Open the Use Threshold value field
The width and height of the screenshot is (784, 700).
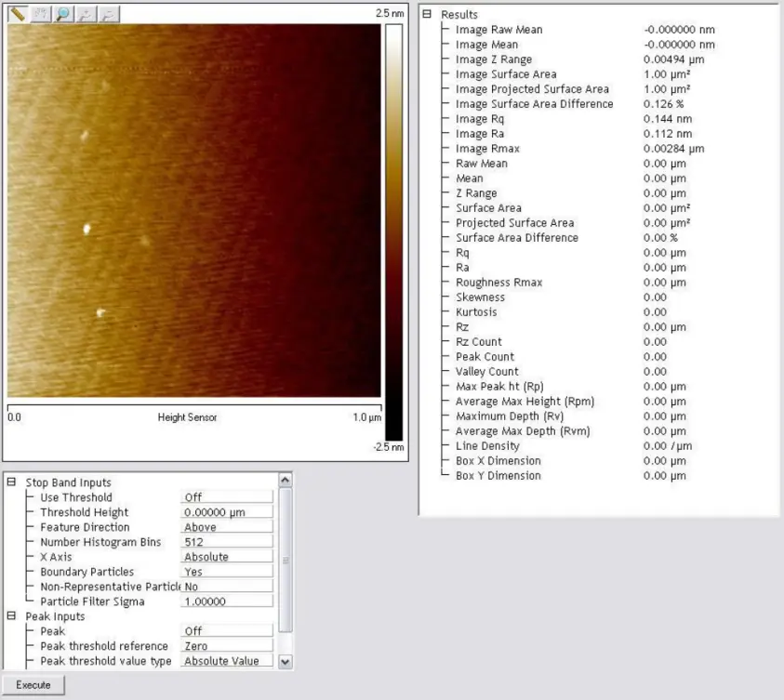[x=227, y=497]
